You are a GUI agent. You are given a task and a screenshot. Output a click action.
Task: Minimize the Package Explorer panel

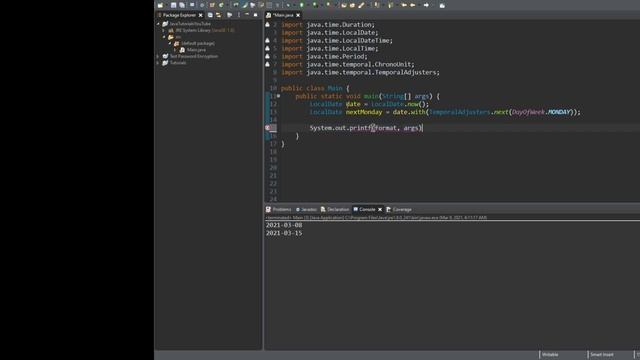pyautogui.click(x=247, y=15)
